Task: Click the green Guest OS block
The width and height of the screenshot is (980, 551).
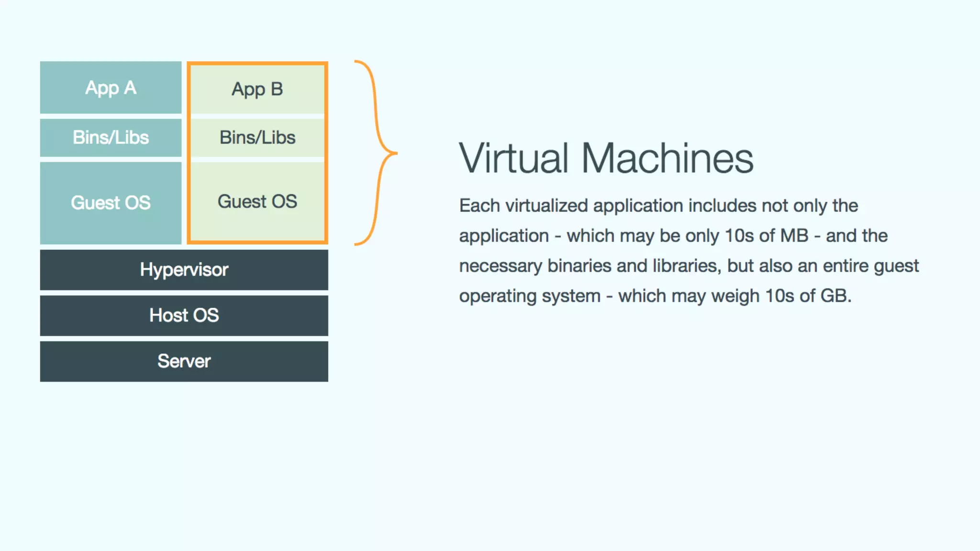Action: point(257,202)
